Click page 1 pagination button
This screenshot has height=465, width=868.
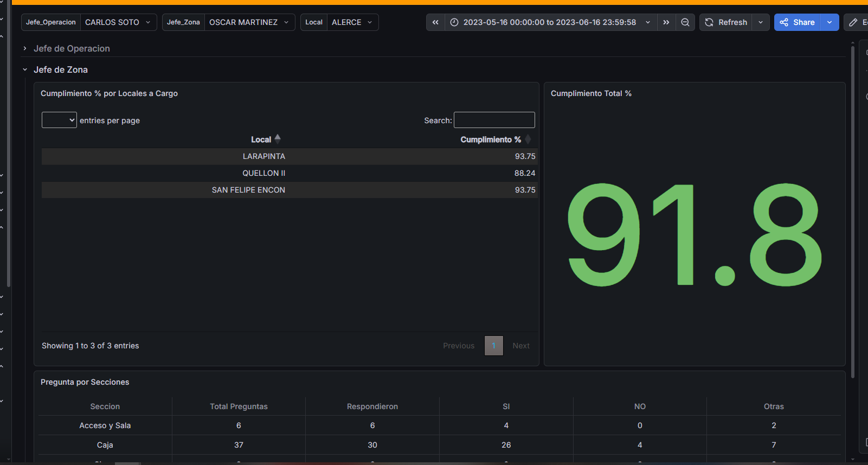pos(493,346)
